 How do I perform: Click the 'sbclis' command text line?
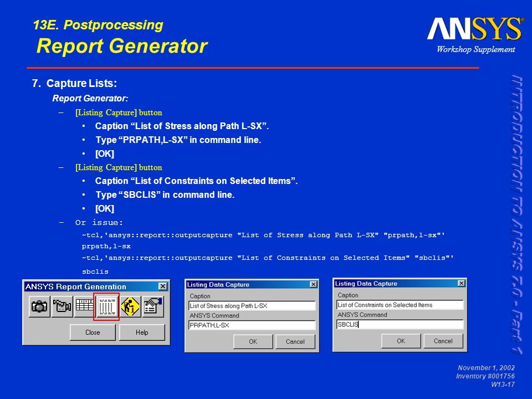[x=95, y=272]
